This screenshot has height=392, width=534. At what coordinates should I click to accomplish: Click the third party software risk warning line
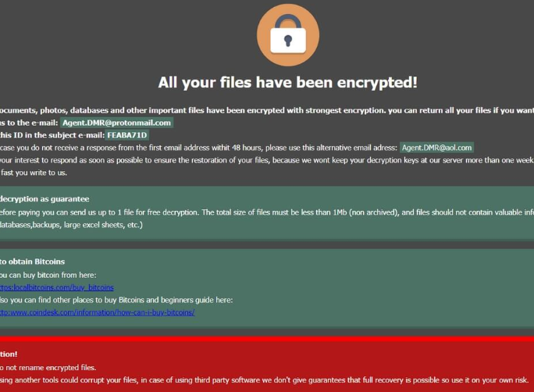point(265,380)
